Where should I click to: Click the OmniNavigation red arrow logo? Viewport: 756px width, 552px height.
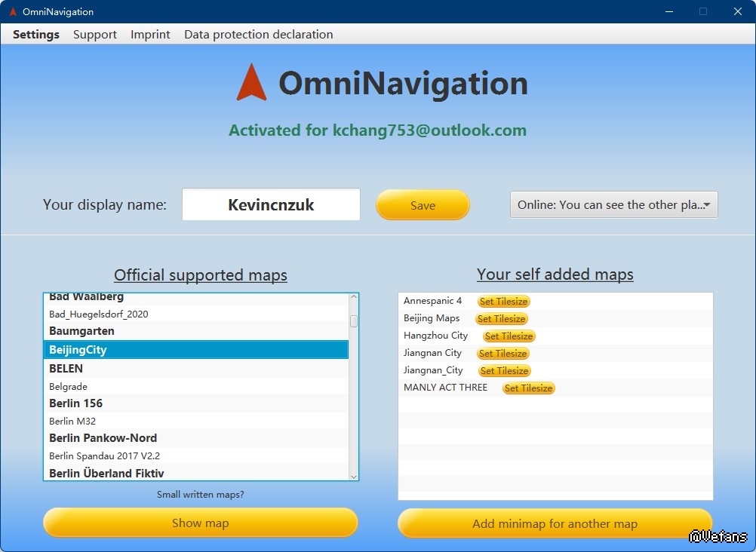(x=251, y=82)
